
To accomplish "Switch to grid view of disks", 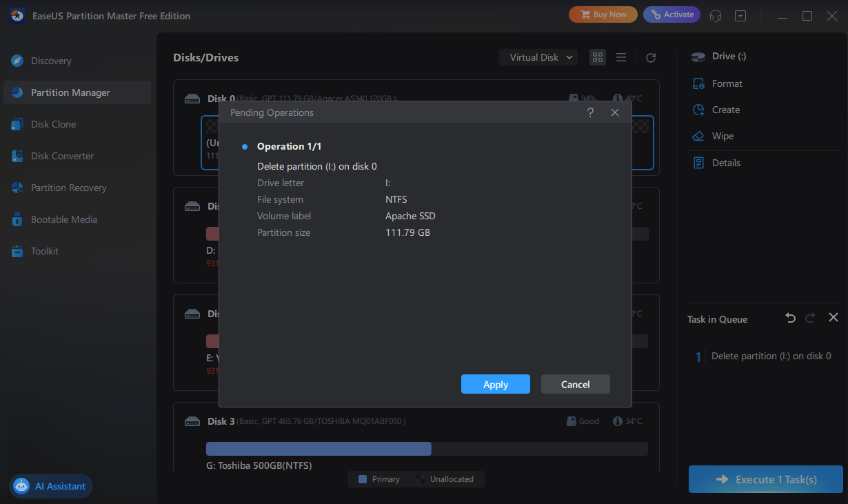I will point(598,57).
